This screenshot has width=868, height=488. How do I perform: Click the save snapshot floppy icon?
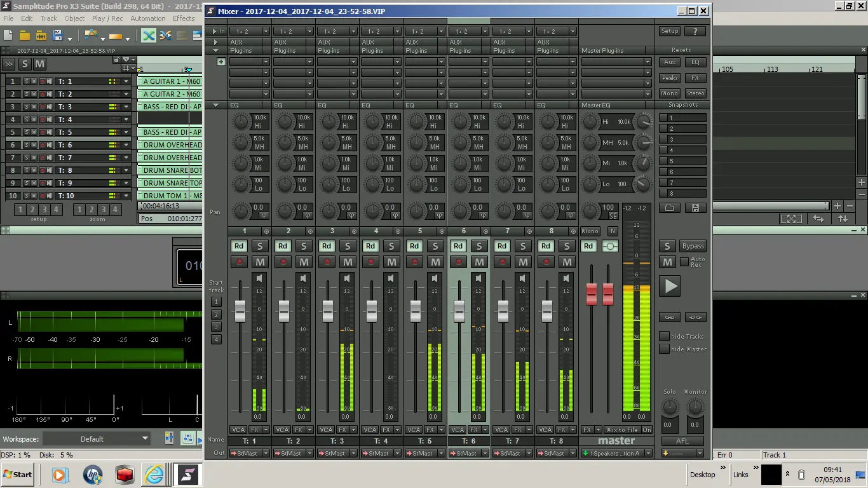[695, 208]
